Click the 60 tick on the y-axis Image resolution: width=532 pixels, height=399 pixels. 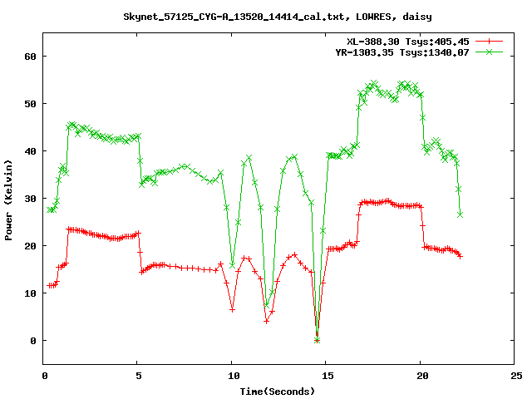(31, 57)
